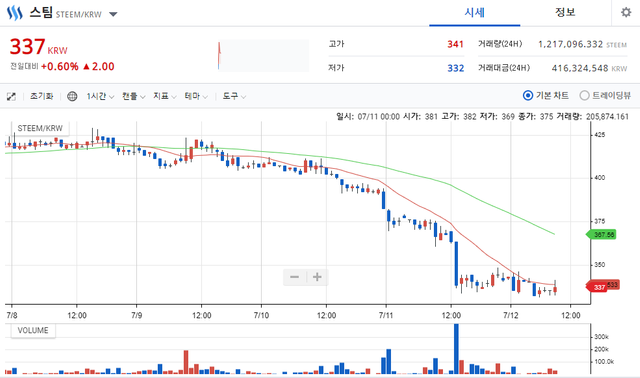Select the 트레이딩뷰 radio button
The width and height of the screenshot is (640, 378).
pos(584,96)
